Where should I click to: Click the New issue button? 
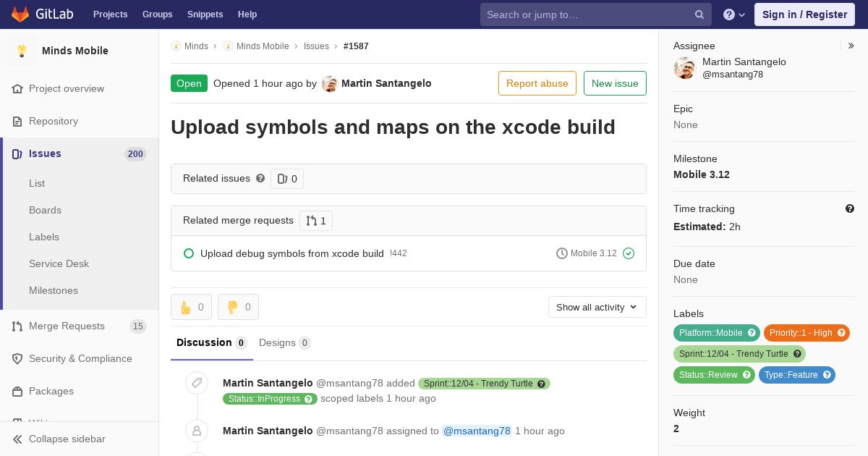coord(615,83)
